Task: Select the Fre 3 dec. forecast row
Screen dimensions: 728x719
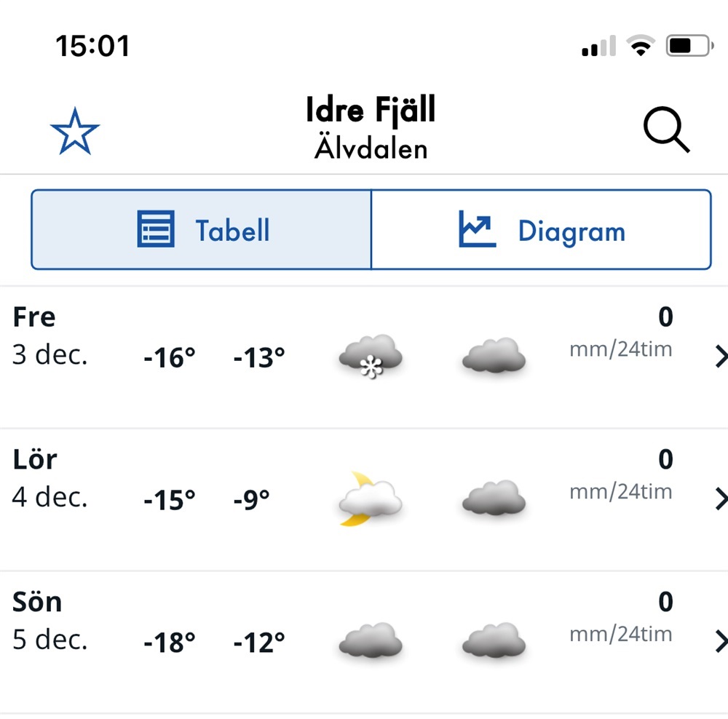Action: click(x=364, y=357)
